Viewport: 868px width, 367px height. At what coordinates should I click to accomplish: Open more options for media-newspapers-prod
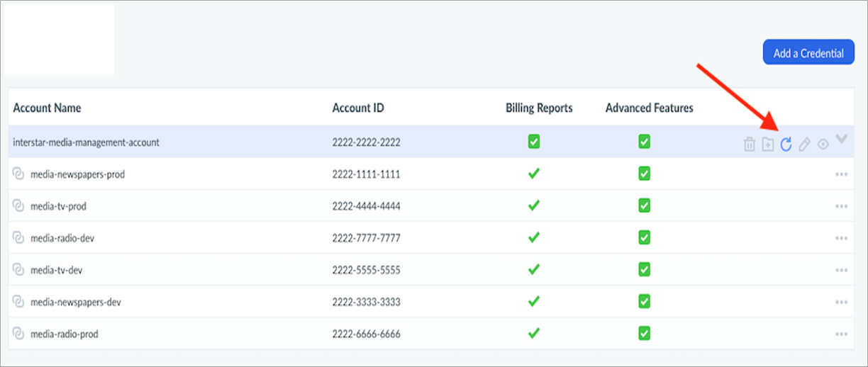pos(842,174)
